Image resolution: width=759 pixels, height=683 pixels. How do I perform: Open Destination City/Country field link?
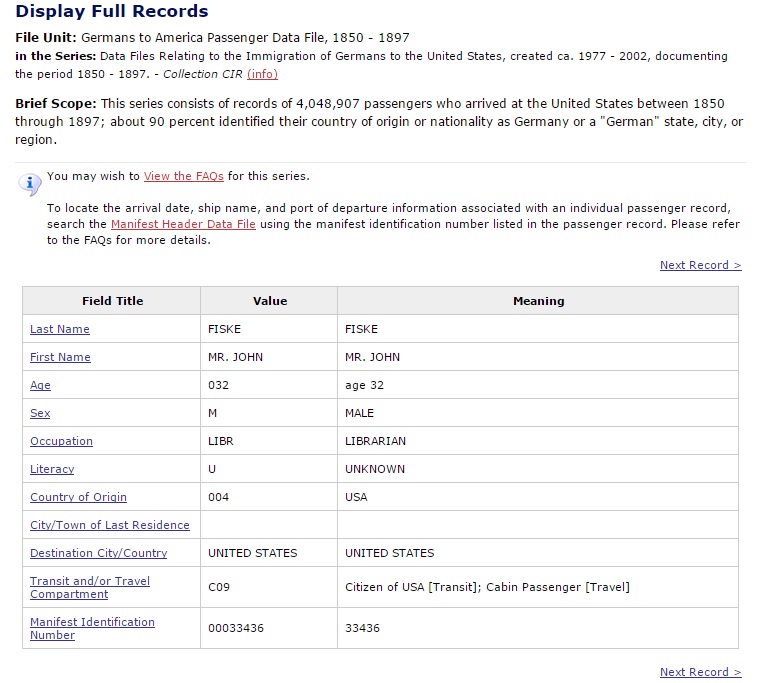pos(98,553)
